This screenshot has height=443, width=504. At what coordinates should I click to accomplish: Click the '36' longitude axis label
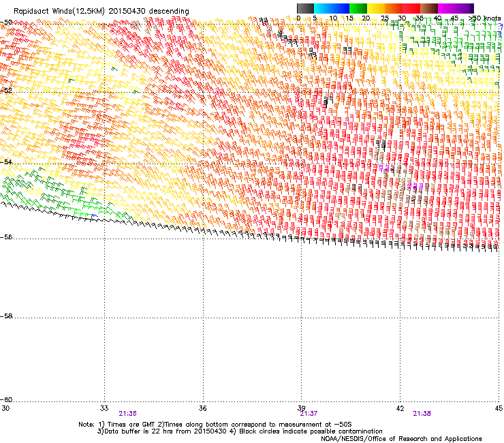pos(202,408)
